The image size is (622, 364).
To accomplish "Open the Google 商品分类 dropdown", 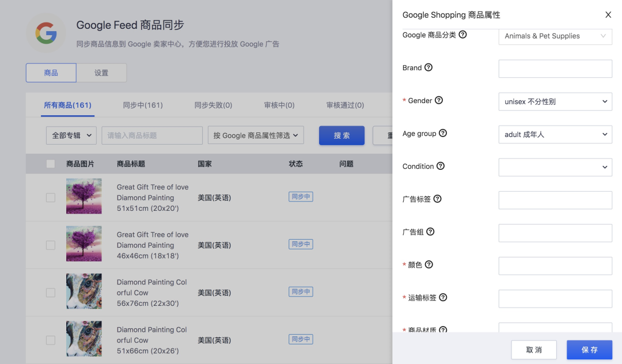I will pyautogui.click(x=555, y=36).
